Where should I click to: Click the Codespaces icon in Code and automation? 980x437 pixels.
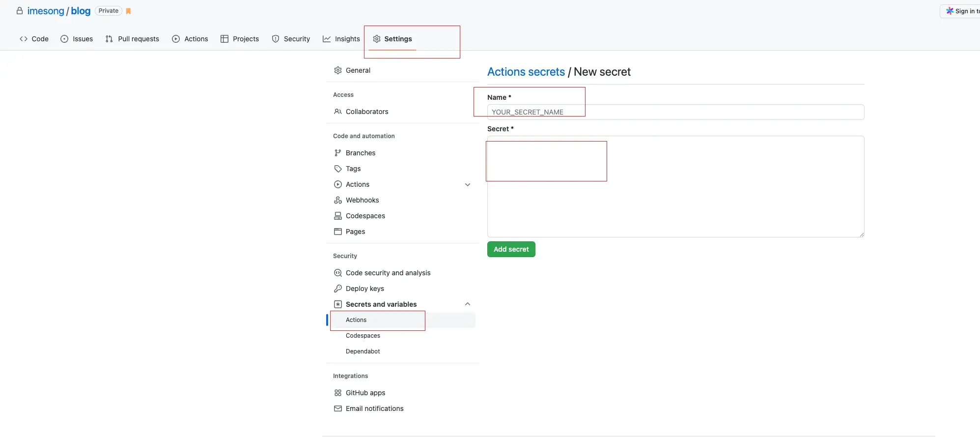click(x=338, y=216)
